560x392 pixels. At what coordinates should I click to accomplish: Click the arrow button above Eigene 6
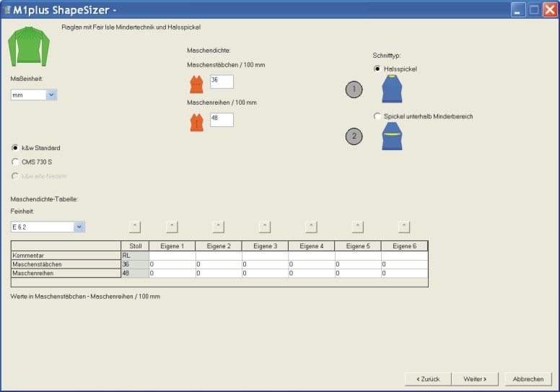[404, 227]
